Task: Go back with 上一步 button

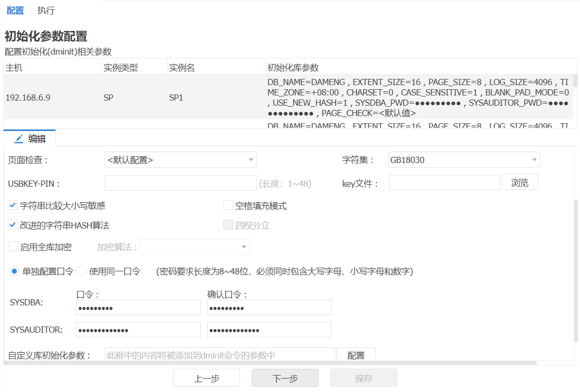Action: click(206, 378)
